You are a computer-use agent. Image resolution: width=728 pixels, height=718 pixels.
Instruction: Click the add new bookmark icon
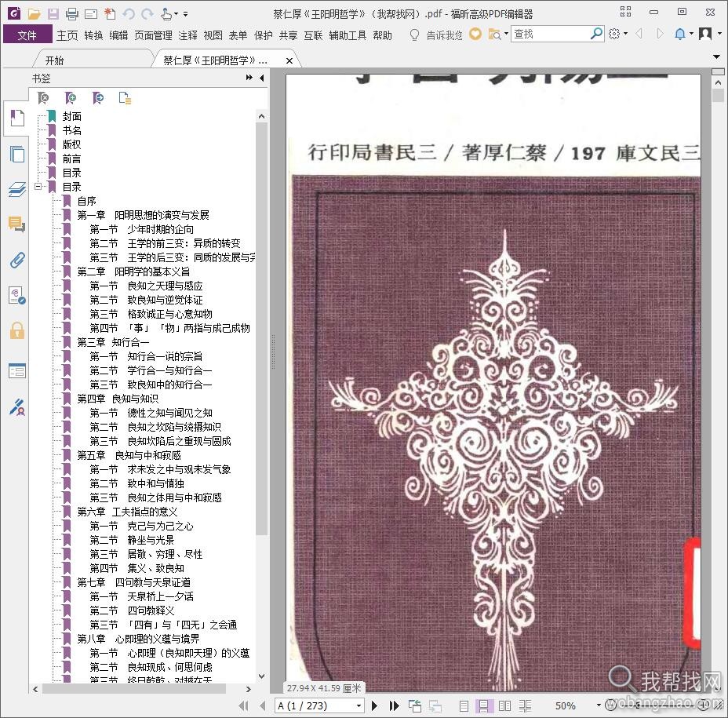pyautogui.click(x=70, y=97)
